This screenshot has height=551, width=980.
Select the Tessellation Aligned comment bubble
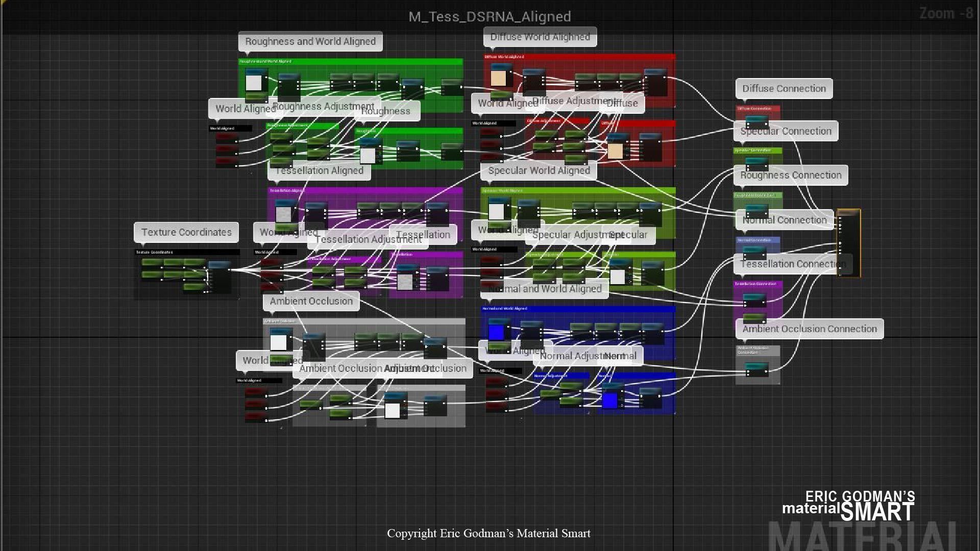coord(319,170)
